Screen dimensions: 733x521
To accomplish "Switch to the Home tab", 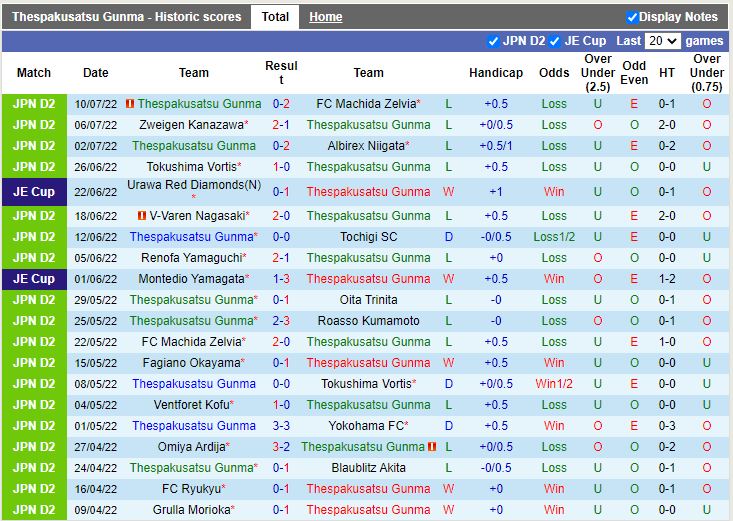I will pyautogui.click(x=325, y=17).
